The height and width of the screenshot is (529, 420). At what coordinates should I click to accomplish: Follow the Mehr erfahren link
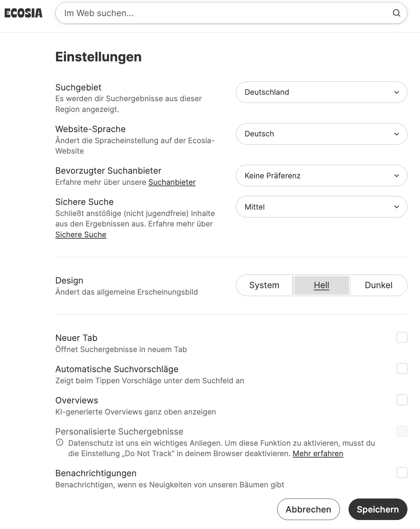pyautogui.click(x=318, y=454)
